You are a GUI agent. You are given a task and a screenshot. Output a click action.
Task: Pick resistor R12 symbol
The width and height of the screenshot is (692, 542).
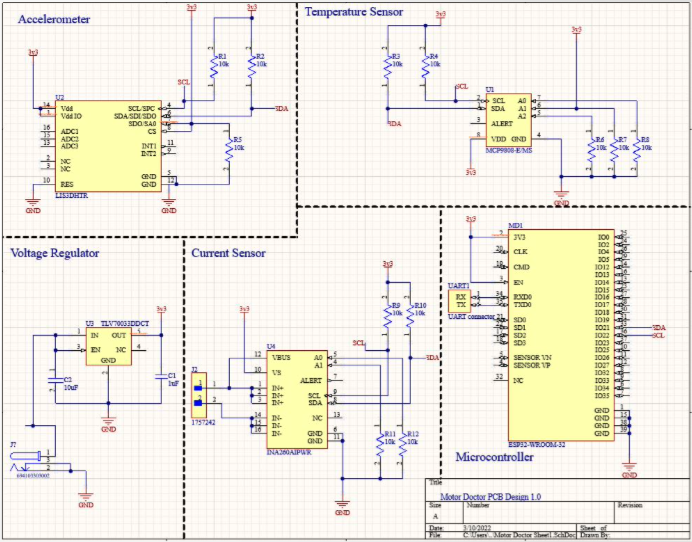click(402, 444)
